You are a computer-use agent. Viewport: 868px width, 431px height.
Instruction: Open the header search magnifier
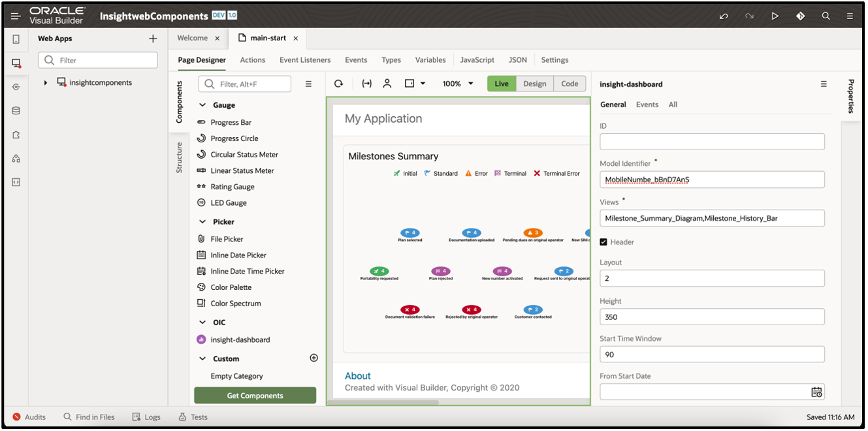click(826, 16)
